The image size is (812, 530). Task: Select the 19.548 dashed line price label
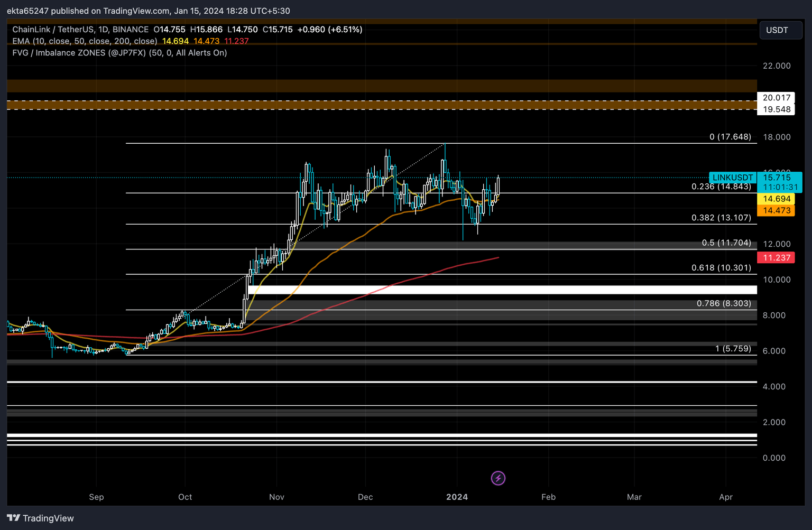coord(776,109)
